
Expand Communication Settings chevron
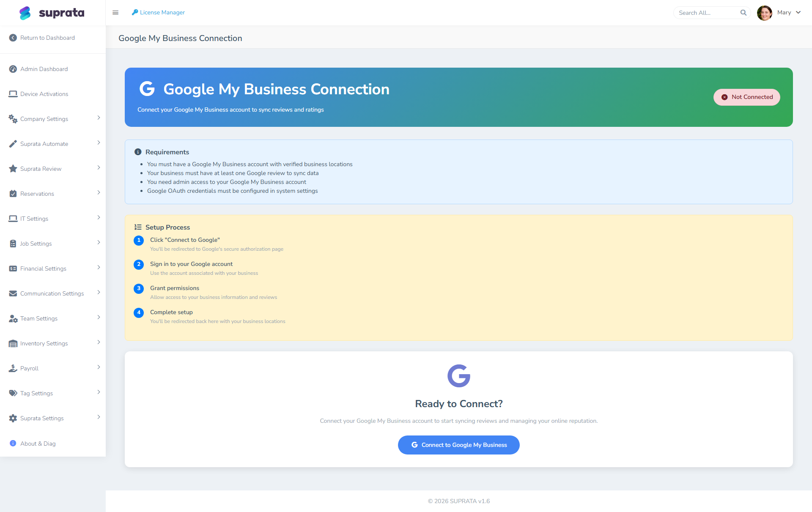[99, 292]
